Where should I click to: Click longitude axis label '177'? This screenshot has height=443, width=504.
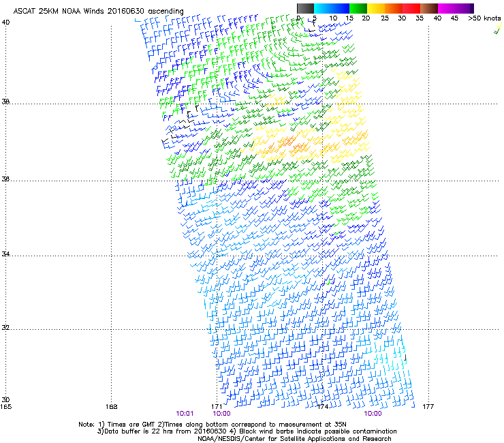pyautogui.click(x=428, y=407)
